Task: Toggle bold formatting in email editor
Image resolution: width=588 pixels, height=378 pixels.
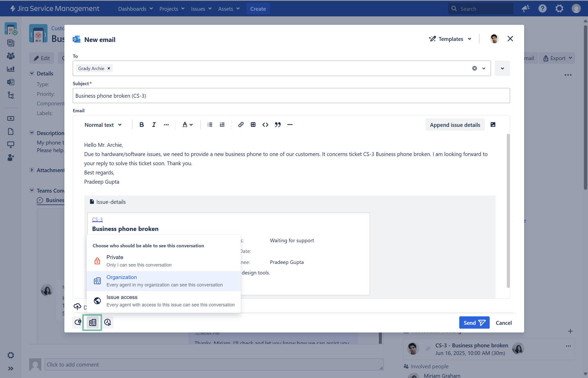Action: [142, 125]
